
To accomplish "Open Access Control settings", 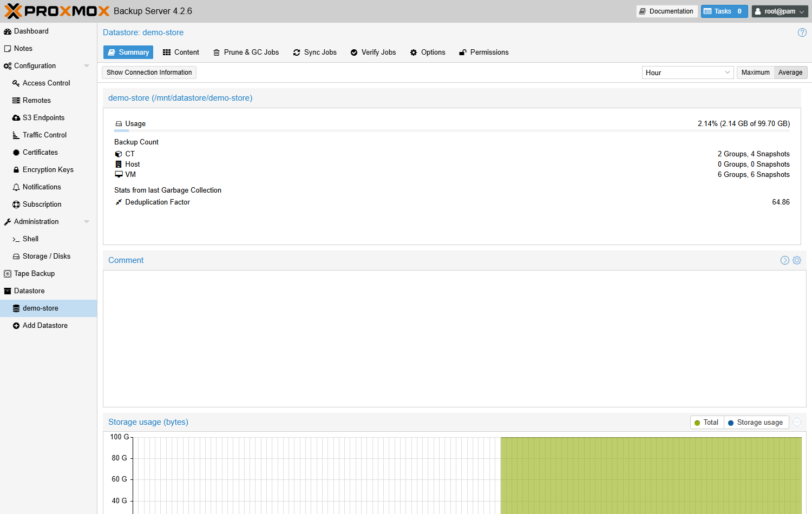I will (48, 83).
